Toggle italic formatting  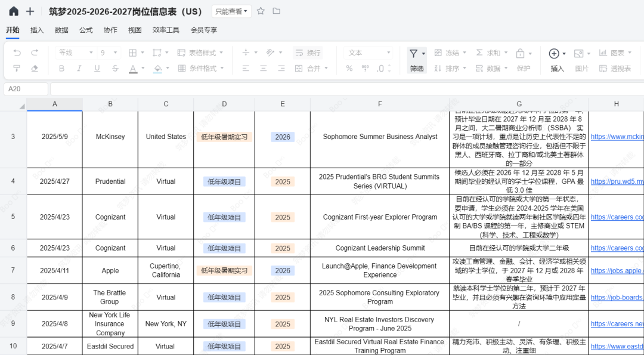pyautogui.click(x=79, y=68)
